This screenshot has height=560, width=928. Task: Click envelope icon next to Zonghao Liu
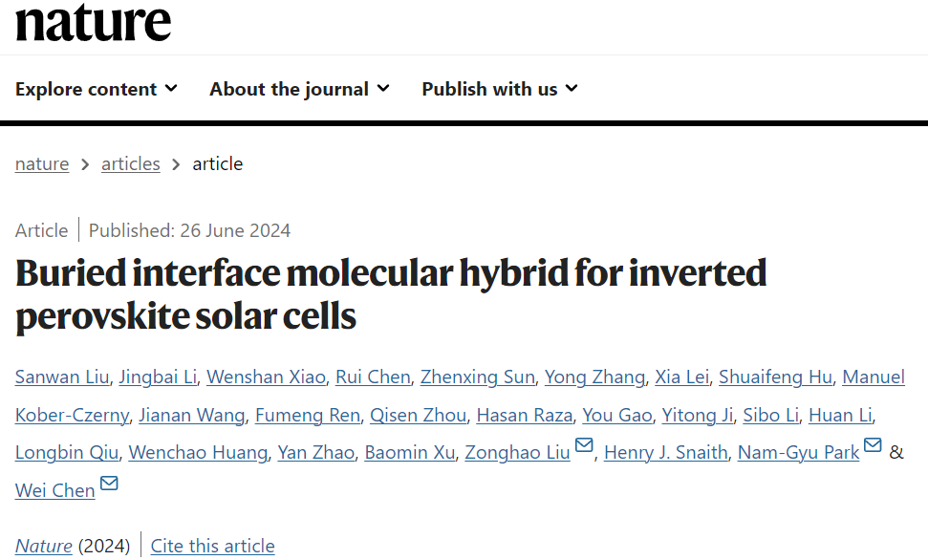584,446
